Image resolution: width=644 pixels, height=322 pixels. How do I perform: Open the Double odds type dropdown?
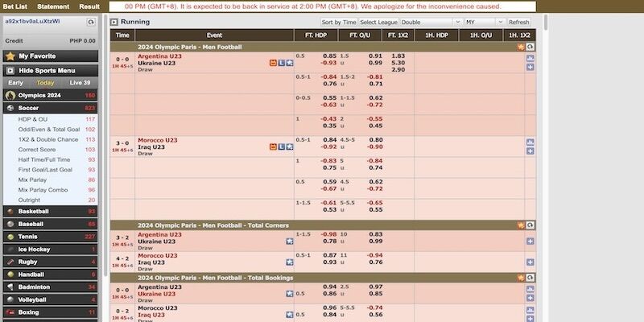point(430,23)
